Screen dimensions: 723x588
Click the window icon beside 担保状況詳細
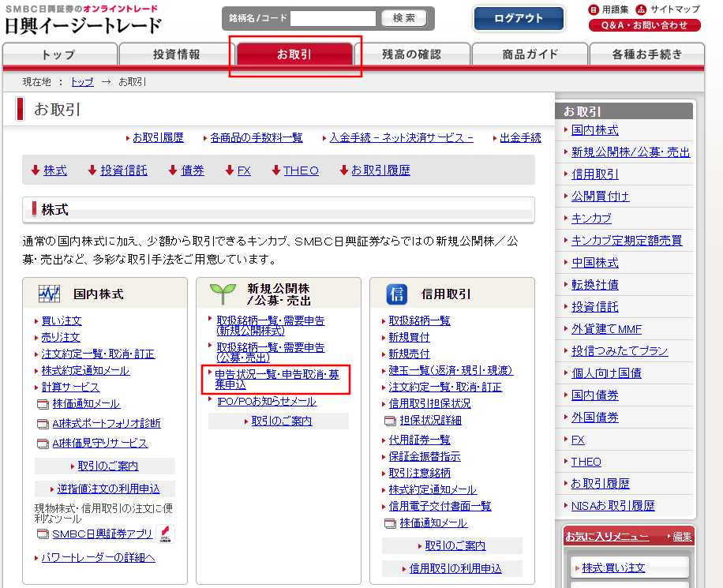[x=390, y=421]
